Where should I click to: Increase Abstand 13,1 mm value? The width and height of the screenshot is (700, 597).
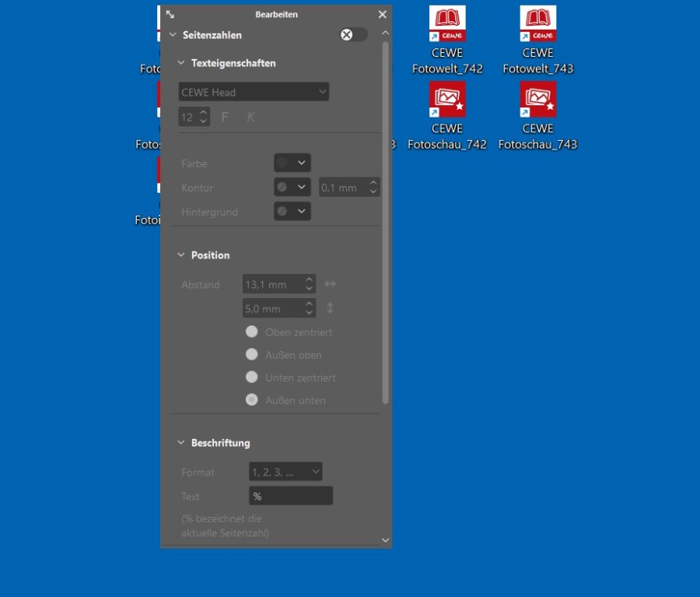[309, 279]
